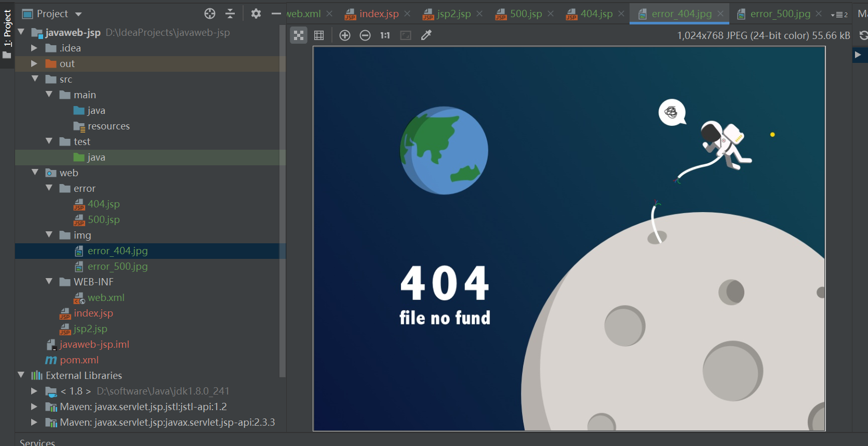The width and height of the screenshot is (868, 446).
Task: Collapse the error folder
Action: [x=49, y=188]
